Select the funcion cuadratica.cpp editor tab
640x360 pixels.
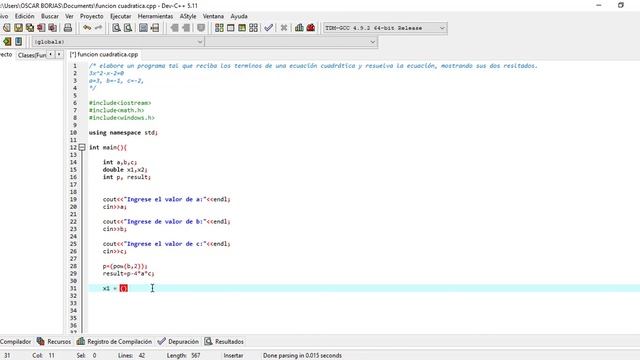(x=104, y=54)
